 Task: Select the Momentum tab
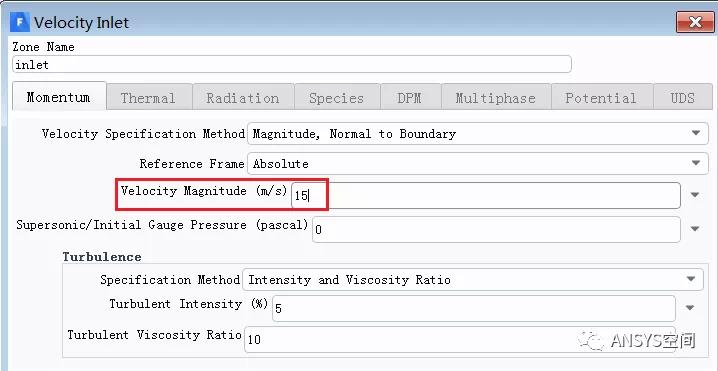[59, 97]
